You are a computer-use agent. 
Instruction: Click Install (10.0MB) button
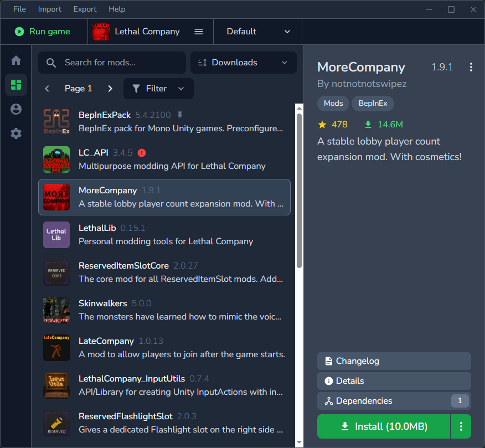tap(384, 426)
